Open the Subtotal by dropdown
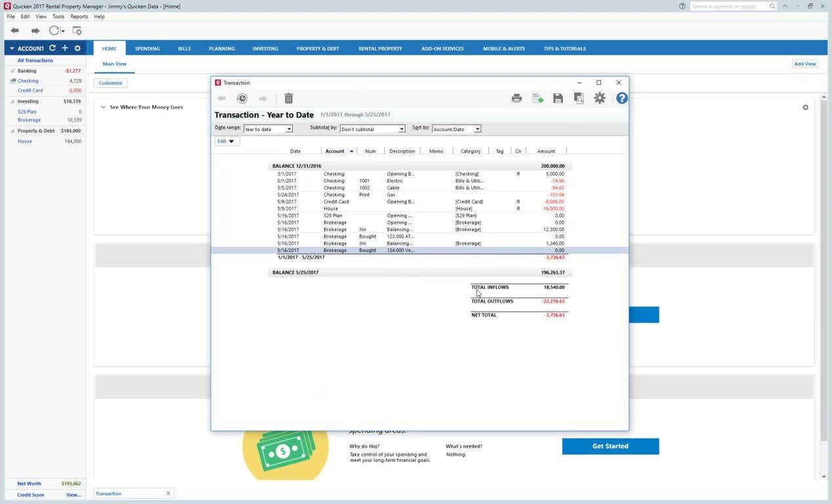 click(x=373, y=129)
